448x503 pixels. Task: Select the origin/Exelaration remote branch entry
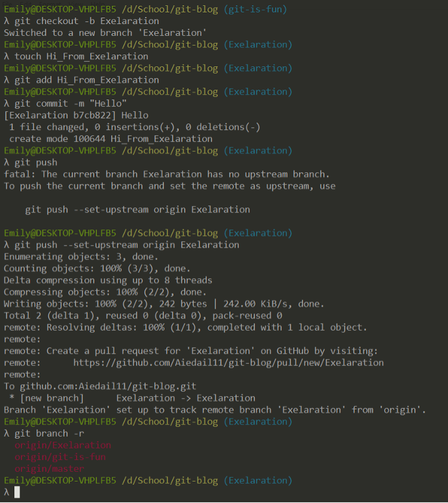pyautogui.click(x=63, y=445)
